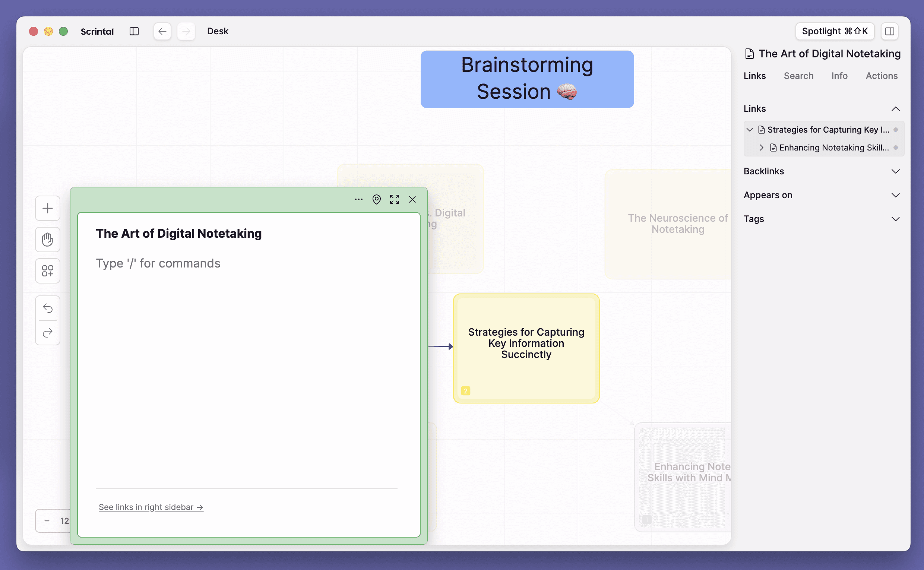The width and height of the screenshot is (924, 570).
Task: Click the redo arrow
Action: [x=47, y=333]
